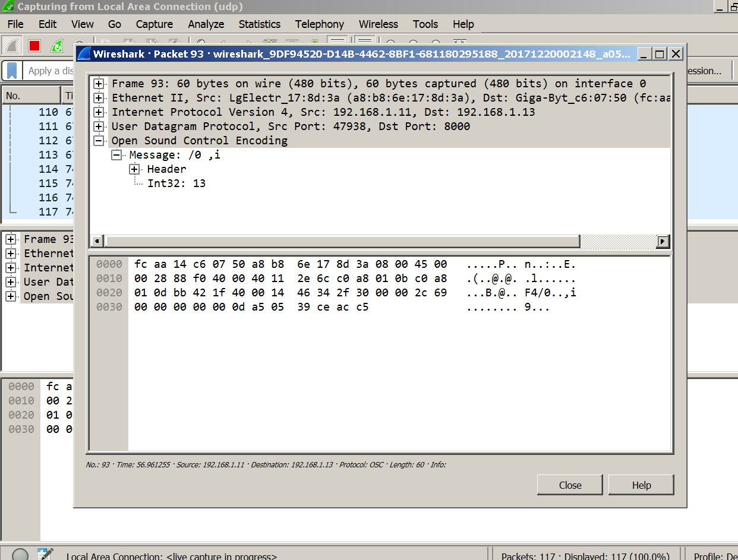Click the start capture shark fin icon

coord(11,46)
